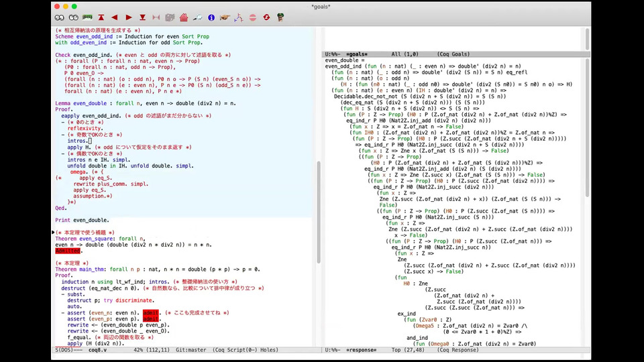644x362 pixels.
Task: Open Find theorems with the magnifier icon
Action: (x=197, y=17)
